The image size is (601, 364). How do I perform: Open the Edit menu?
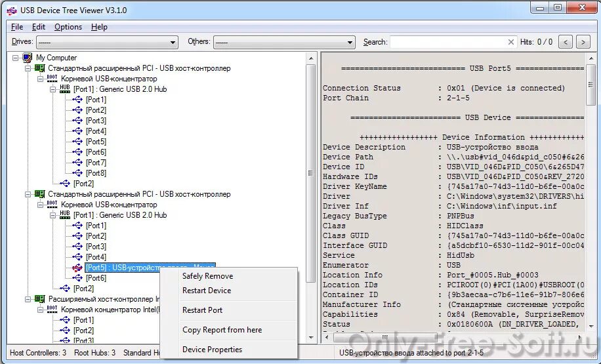click(x=38, y=27)
